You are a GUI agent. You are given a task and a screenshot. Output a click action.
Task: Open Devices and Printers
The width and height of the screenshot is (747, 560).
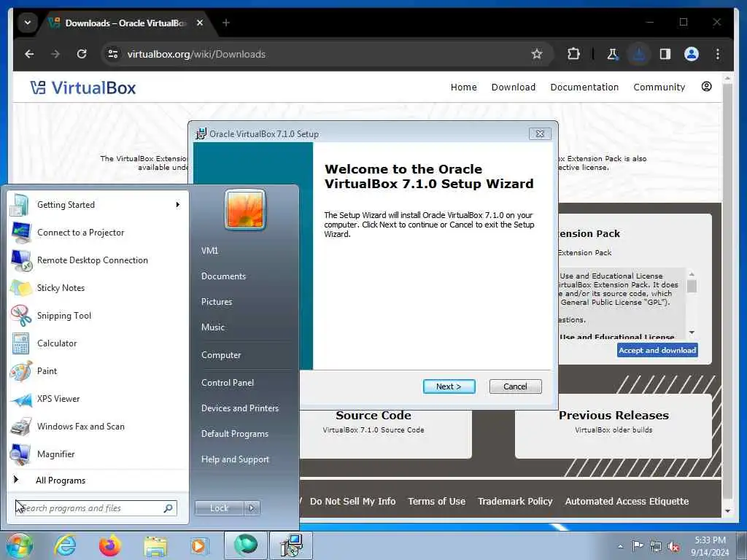click(x=239, y=408)
